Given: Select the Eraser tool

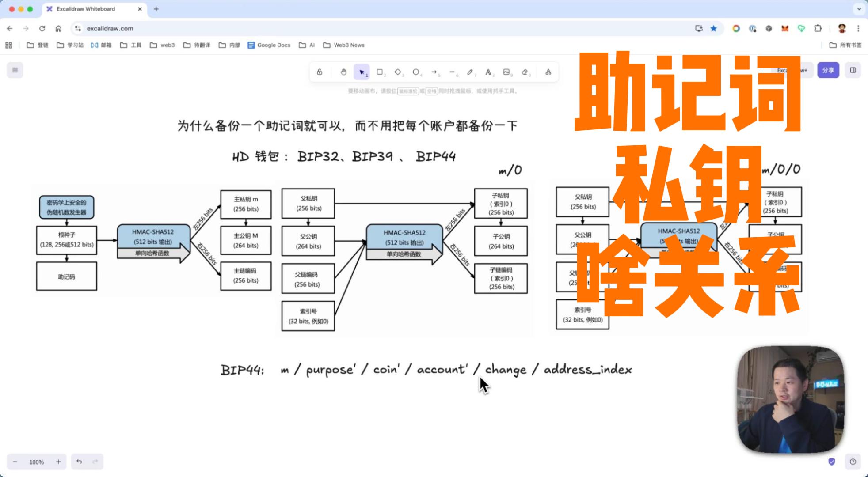Looking at the screenshot, I should tap(525, 72).
